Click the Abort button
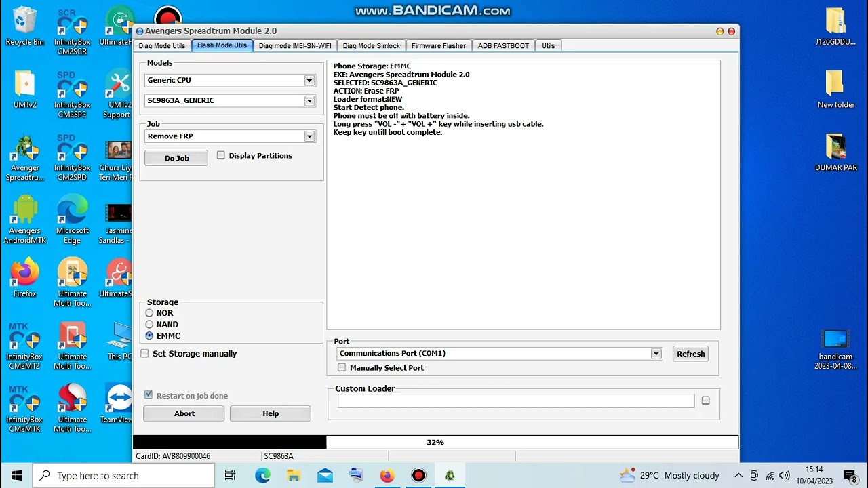 [x=184, y=413]
